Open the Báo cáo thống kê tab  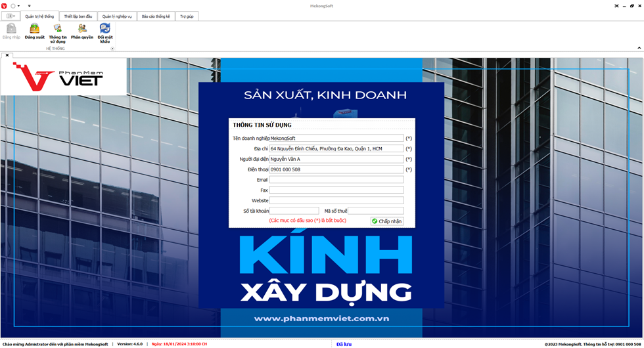(x=156, y=16)
